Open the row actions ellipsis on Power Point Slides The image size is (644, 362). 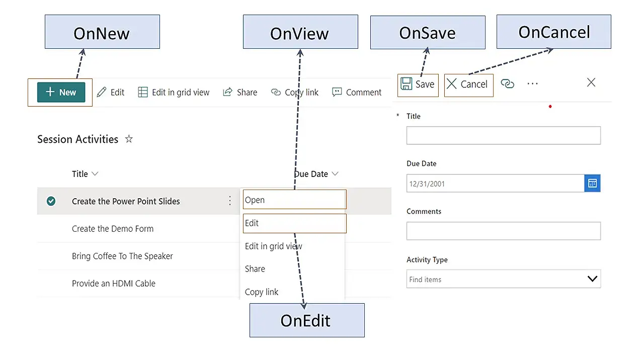tap(230, 201)
